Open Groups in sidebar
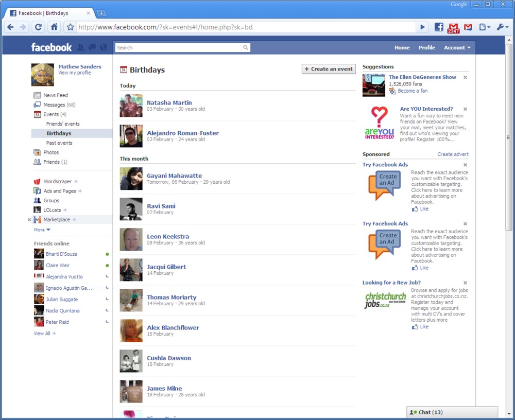 (x=51, y=200)
